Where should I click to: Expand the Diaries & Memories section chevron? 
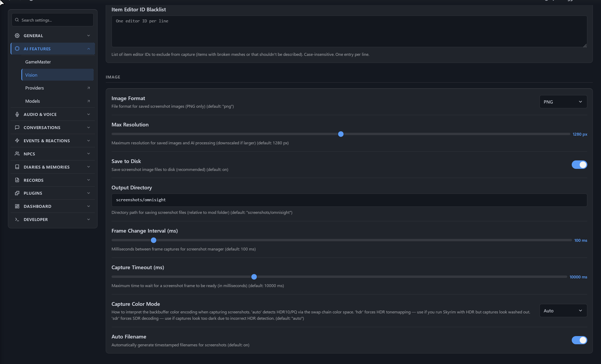tap(89, 167)
